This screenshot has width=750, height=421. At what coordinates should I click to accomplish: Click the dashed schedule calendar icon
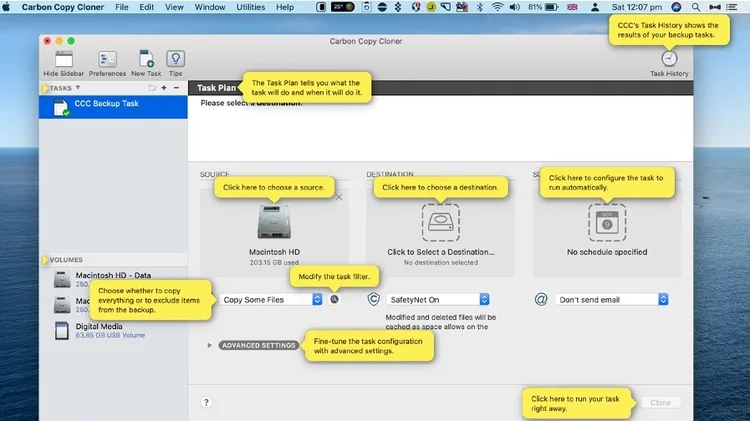coord(607,222)
